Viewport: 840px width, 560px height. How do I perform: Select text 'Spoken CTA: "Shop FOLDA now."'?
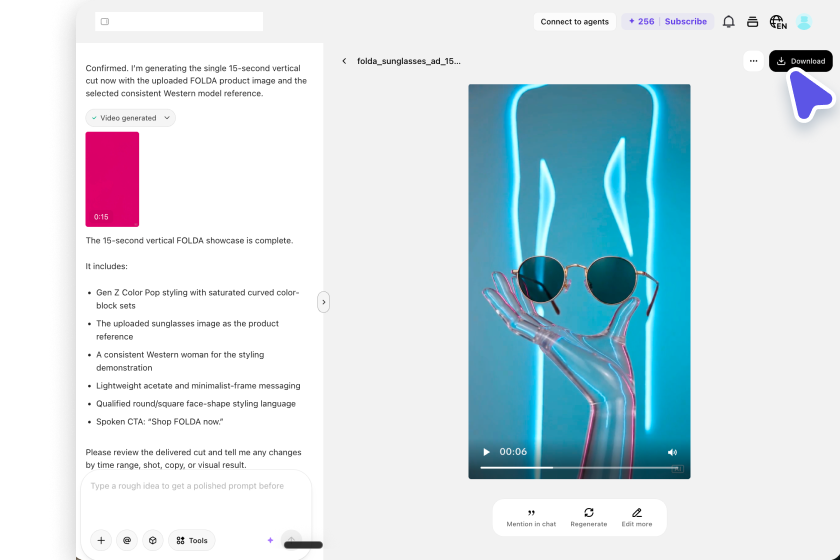(160, 422)
